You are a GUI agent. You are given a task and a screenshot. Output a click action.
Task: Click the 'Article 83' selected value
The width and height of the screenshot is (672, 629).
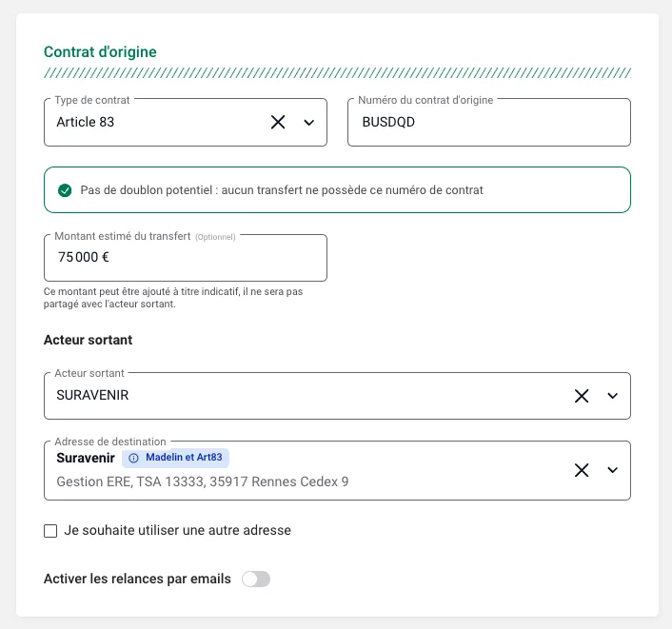point(86,122)
